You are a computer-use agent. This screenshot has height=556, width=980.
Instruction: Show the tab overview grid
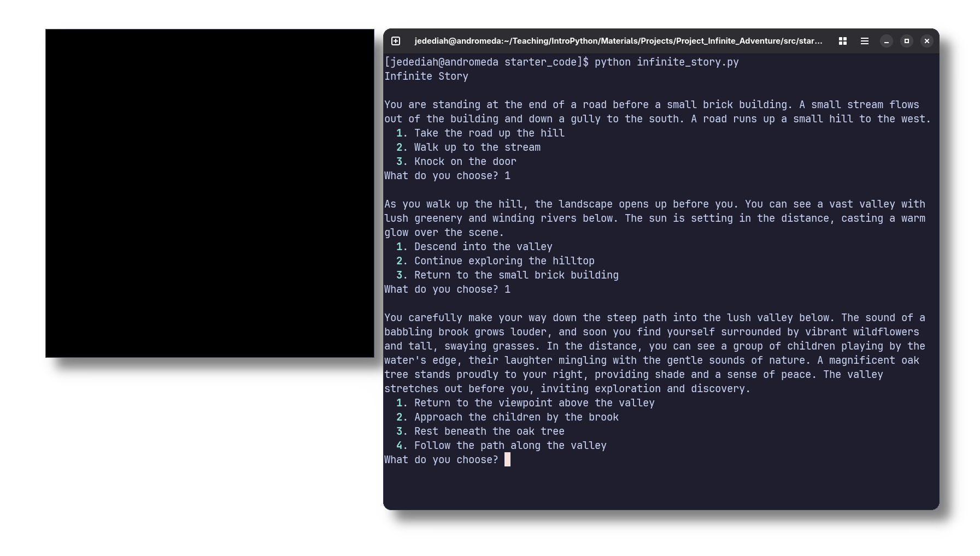843,41
